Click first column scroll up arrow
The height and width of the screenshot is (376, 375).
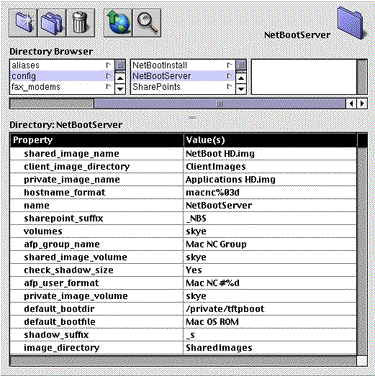coord(120,78)
